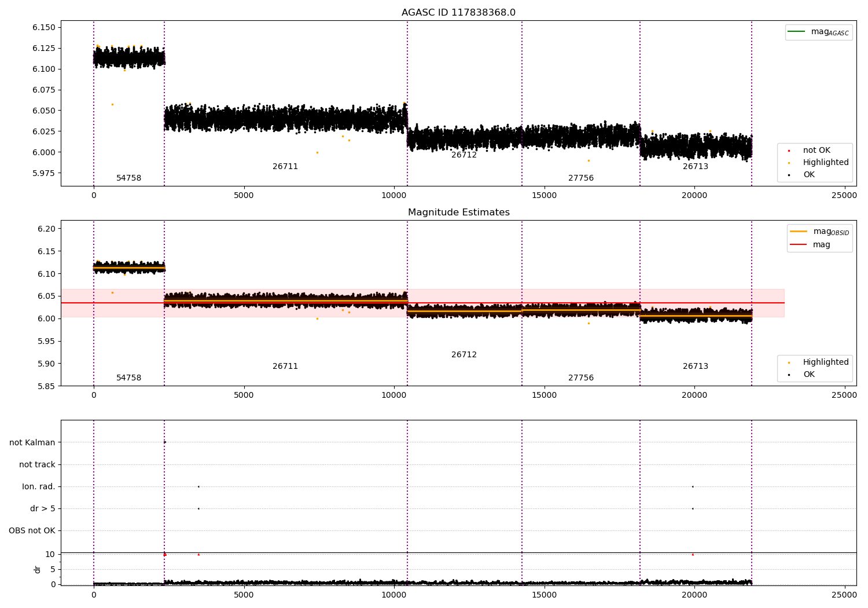
Task: Click obsid label 54758 in the top plot
Action: (128, 178)
